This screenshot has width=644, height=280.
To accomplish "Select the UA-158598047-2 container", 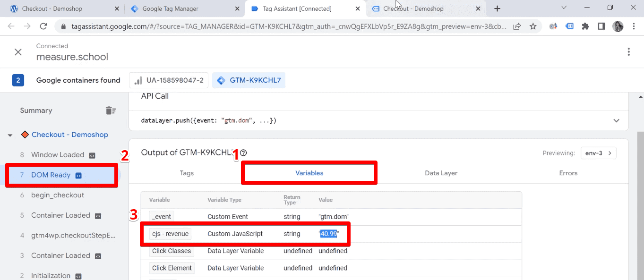I will [x=169, y=80].
